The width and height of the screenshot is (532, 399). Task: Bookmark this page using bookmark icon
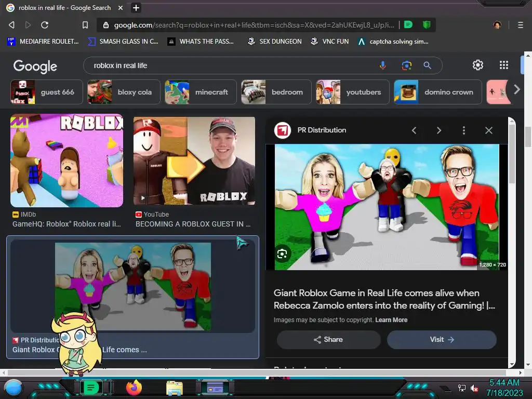[x=85, y=25]
